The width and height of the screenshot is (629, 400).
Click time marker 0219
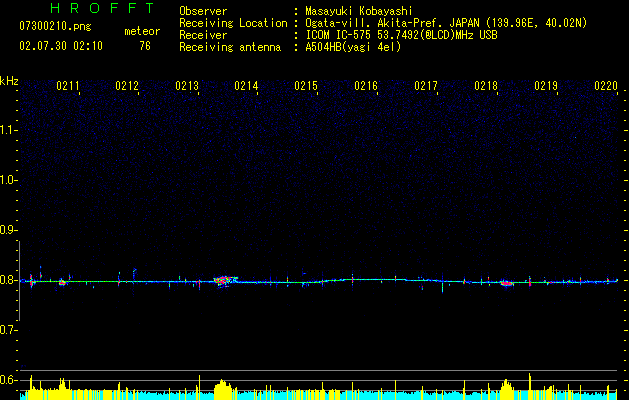pyautogui.click(x=546, y=86)
